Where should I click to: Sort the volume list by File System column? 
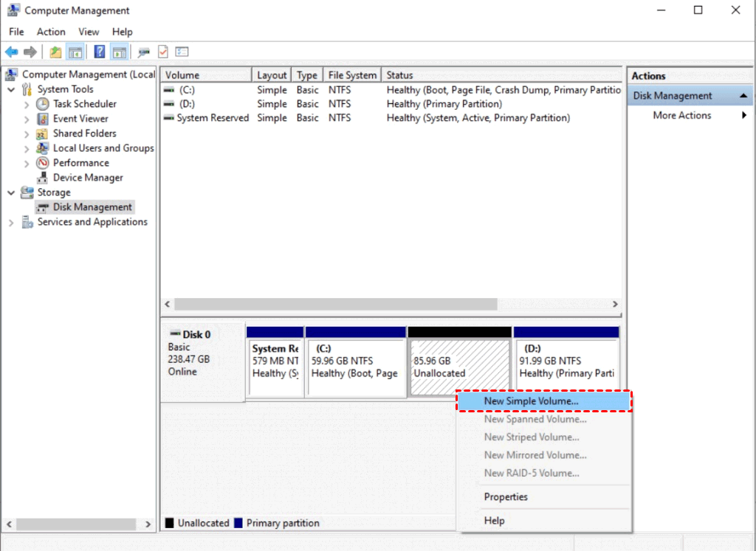pyautogui.click(x=352, y=75)
